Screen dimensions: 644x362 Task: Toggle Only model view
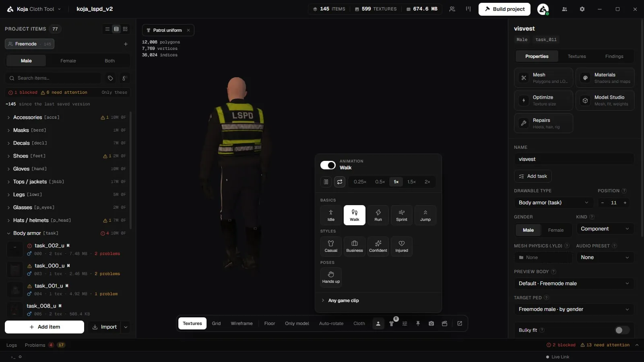pos(297,323)
